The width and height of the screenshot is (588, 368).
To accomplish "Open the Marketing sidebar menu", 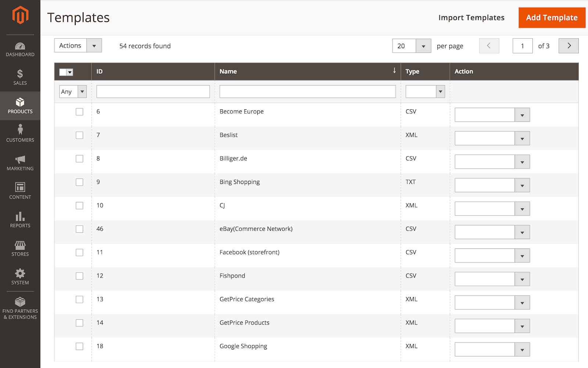I will coord(20,163).
